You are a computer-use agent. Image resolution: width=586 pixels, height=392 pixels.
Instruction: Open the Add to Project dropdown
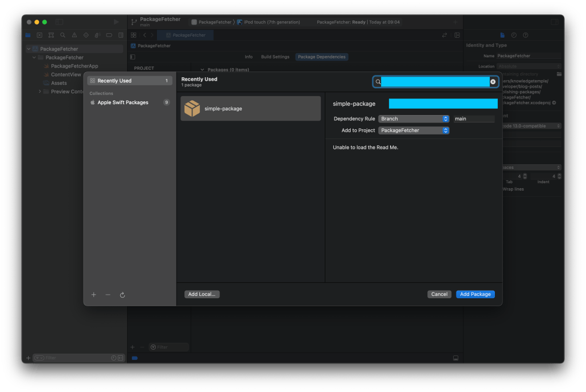(x=414, y=130)
